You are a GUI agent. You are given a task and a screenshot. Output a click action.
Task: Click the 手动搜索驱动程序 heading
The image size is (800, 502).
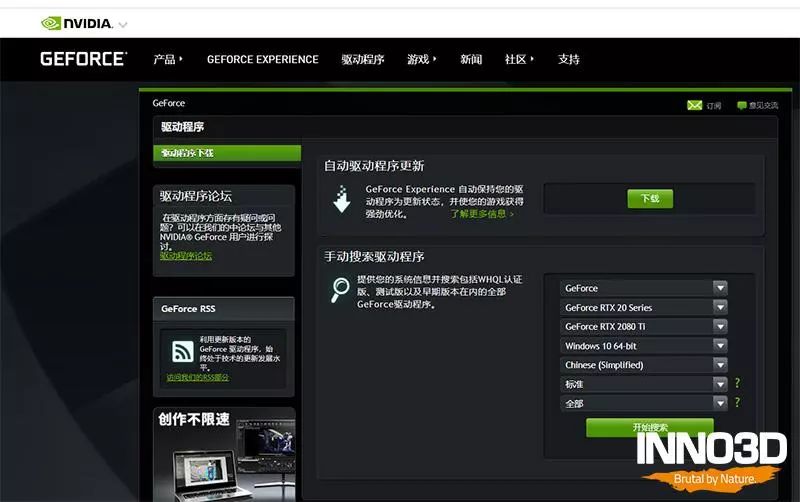pyautogui.click(x=374, y=257)
